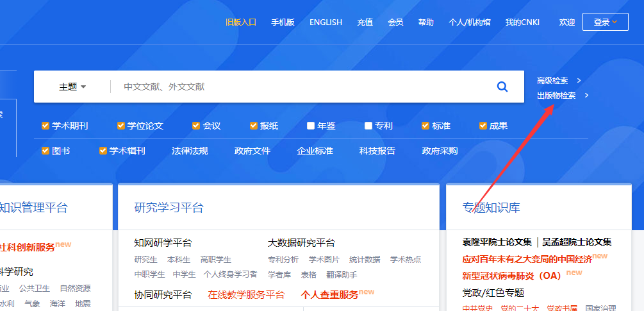Open the 旧版入口 link
The image size is (644, 311).
click(x=241, y=22)
